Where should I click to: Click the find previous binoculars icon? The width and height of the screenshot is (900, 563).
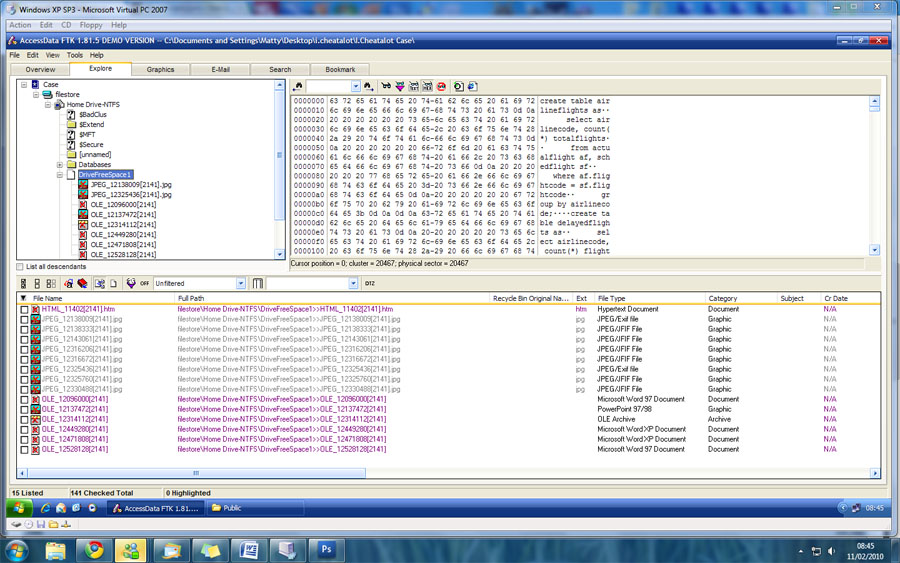298,87
